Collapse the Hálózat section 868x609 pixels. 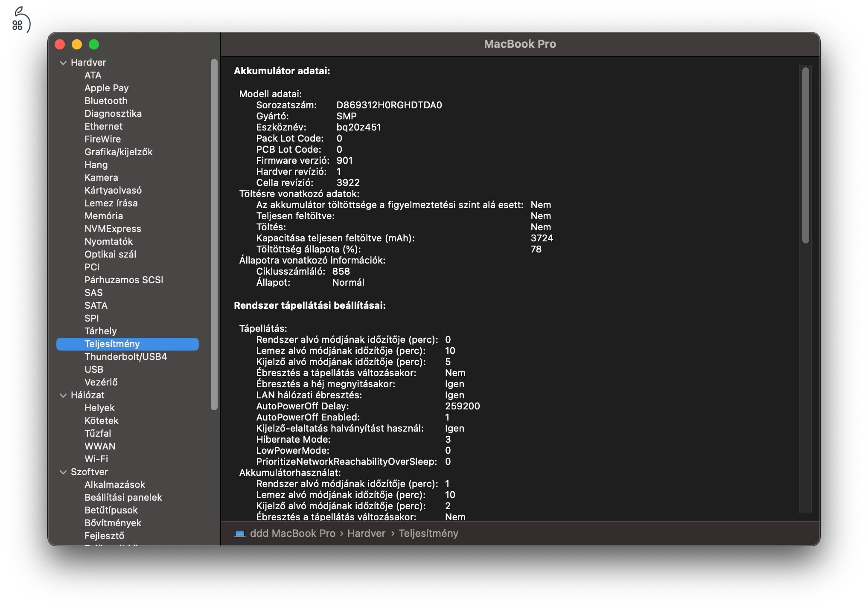62,395
